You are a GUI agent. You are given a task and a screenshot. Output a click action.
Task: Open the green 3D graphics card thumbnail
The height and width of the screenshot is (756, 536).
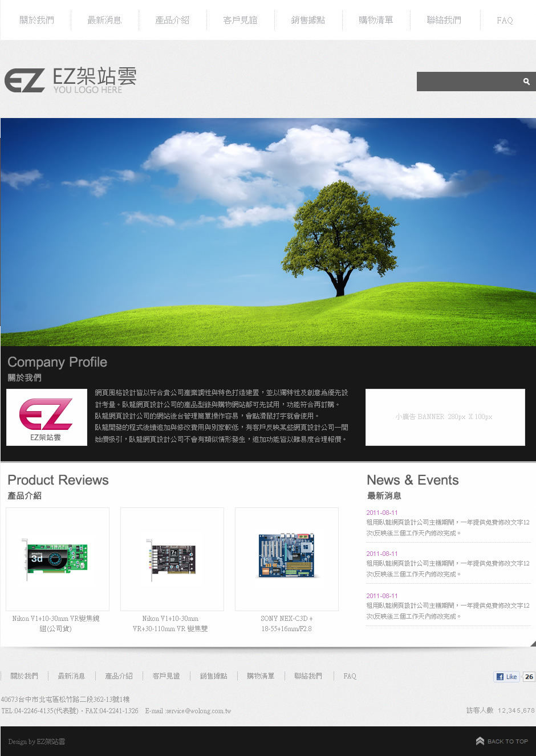point(57,559)
